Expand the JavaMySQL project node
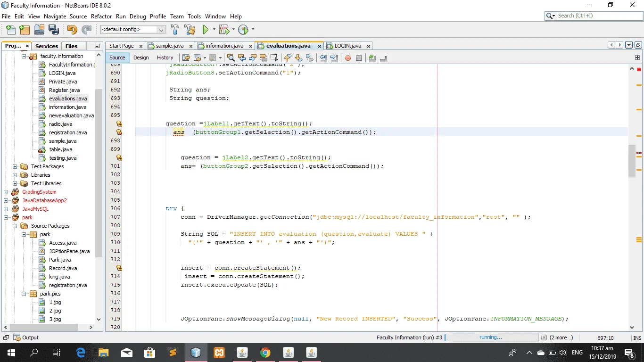 [6, 209]
